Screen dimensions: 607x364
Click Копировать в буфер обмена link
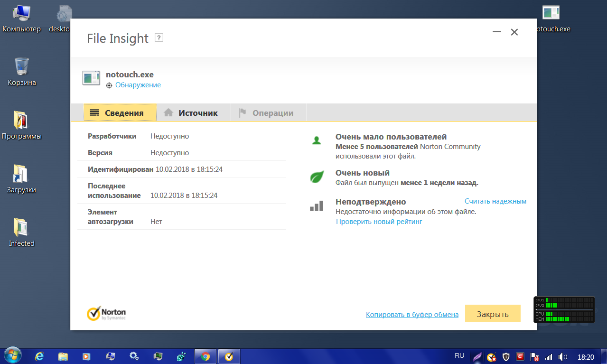pyautogui.click(x=412, y=315)
